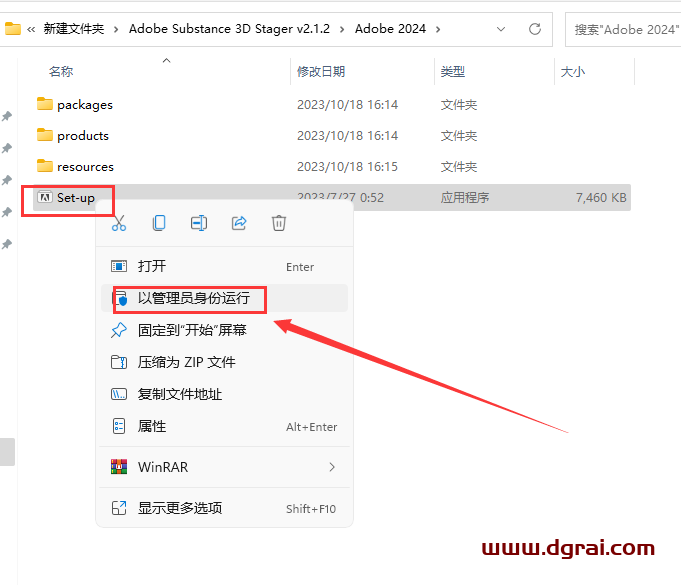
Task: Select 以管理员身份运行 menu entry
Action: tap(224, 298)
